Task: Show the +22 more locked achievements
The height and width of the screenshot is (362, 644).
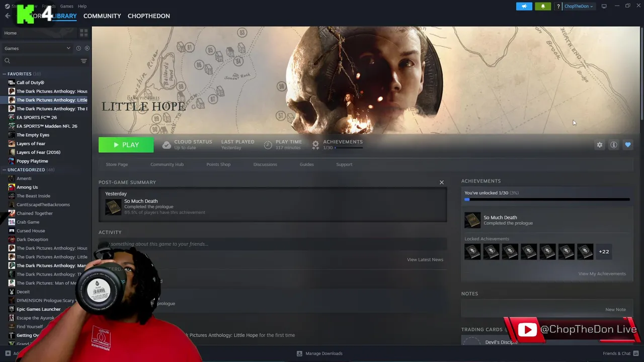Action: 604,251
